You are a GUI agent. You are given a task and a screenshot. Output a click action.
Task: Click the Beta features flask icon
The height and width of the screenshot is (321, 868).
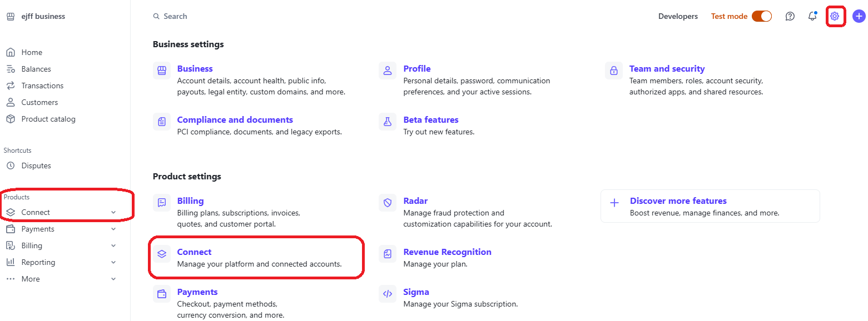click(x=388, y=122)
